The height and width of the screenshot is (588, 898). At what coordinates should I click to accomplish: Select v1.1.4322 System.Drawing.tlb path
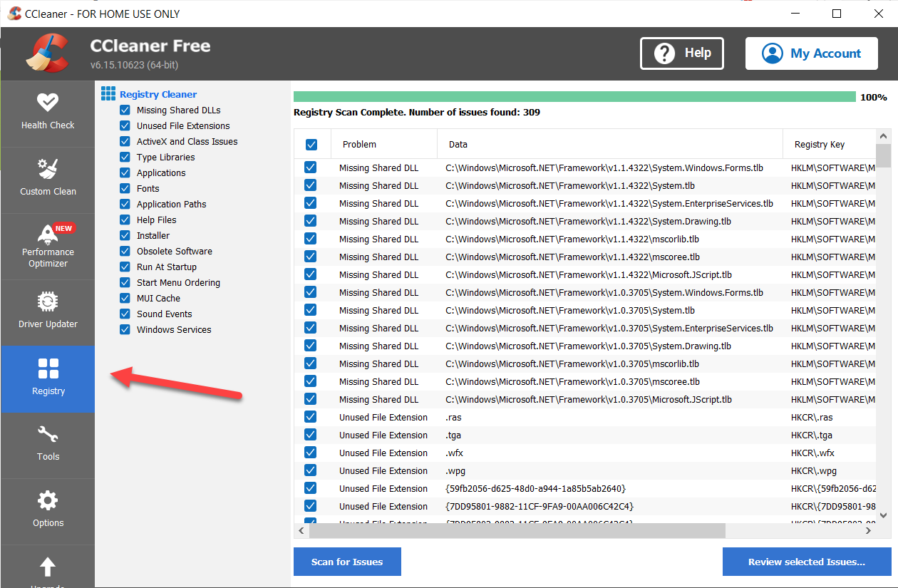tap(588, 221)
